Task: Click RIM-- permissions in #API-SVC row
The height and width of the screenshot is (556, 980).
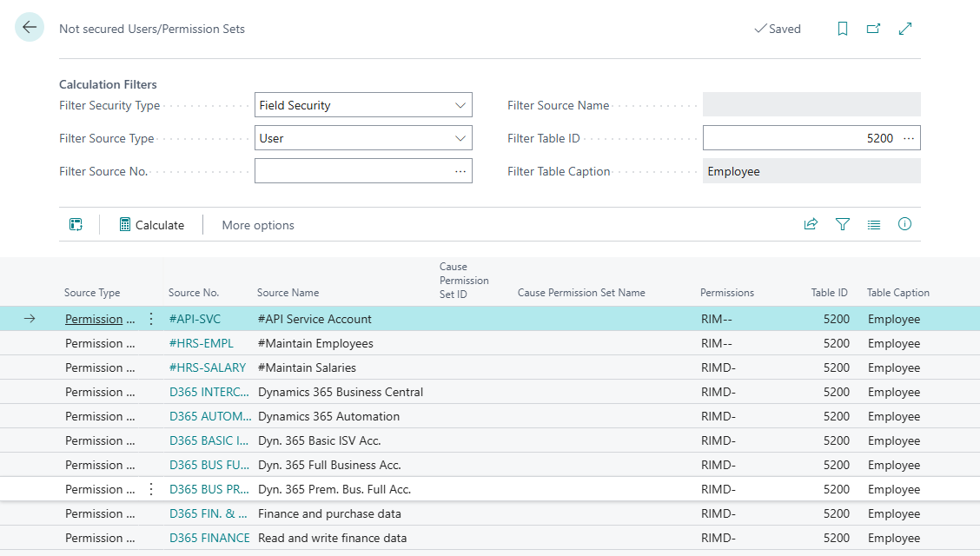Action: click(716, 319)
